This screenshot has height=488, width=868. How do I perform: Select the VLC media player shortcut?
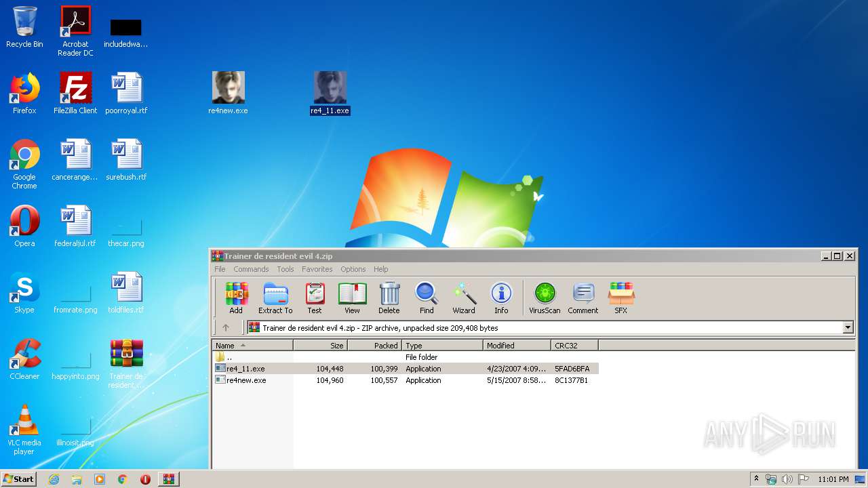(x=24, y=430)
